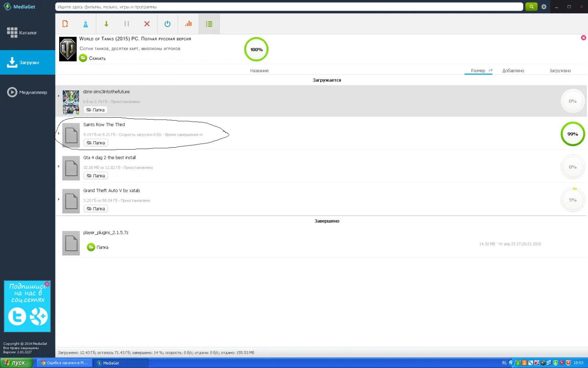Click the Завершено section header
Viewport: 588px width, 368px height.
pos(327,221)
